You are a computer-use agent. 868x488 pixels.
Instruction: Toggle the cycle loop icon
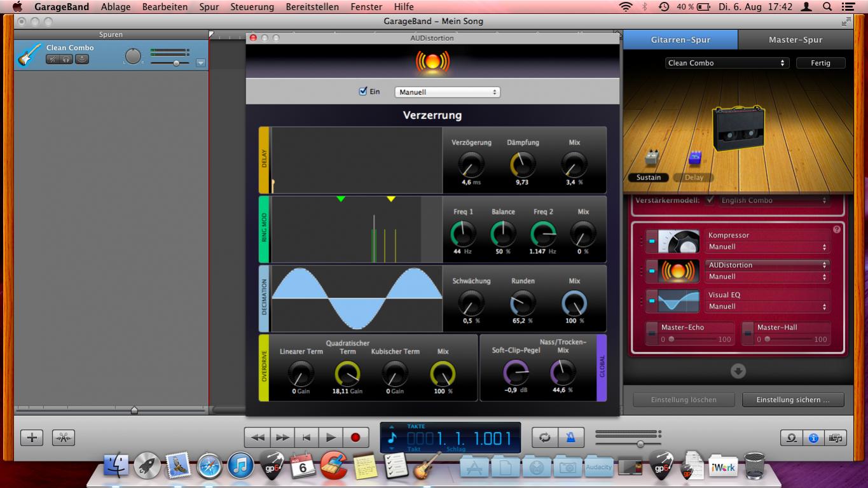point(545,437)
